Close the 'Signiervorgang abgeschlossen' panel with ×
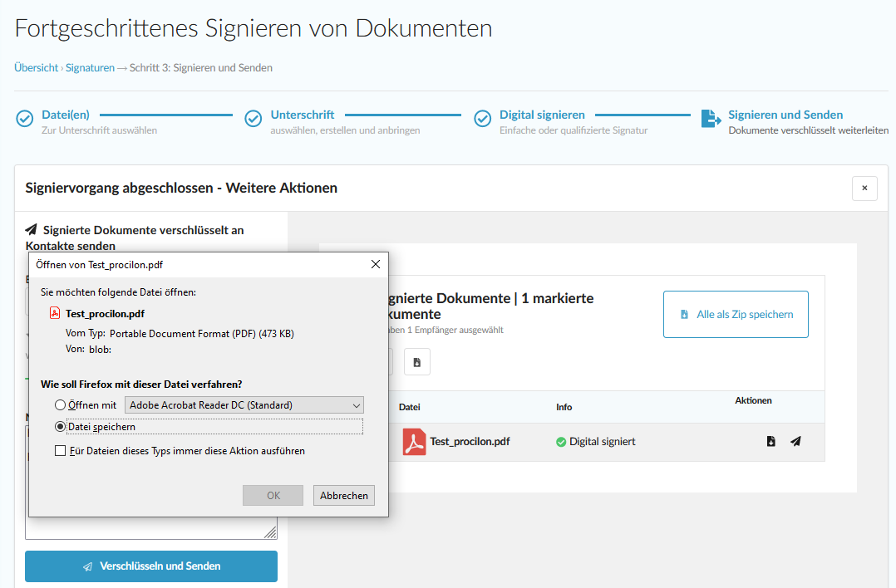The image size is (896, 588). click(x=864, y=189)
